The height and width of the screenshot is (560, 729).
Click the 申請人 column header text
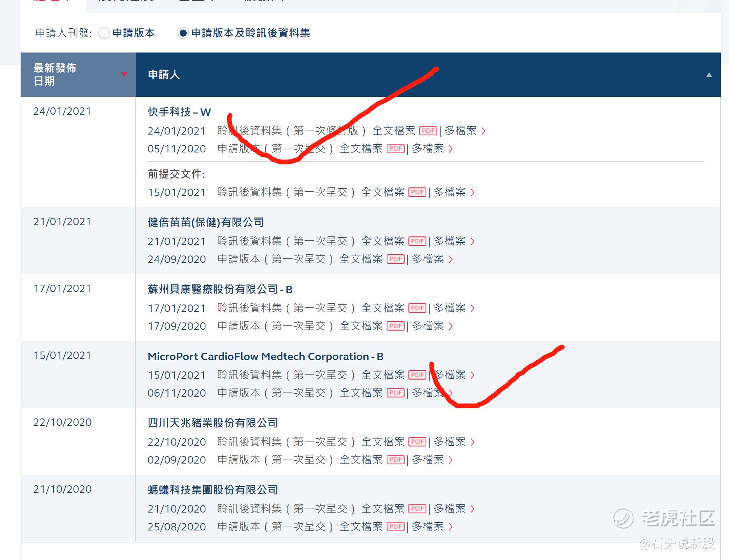click(x=164, y=75)
